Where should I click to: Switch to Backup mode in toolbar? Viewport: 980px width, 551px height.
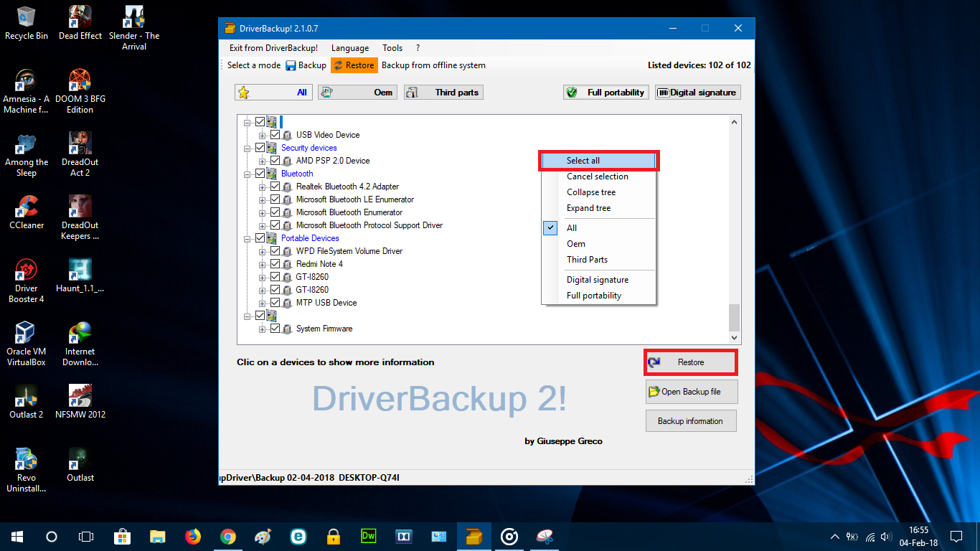[306, 65]
